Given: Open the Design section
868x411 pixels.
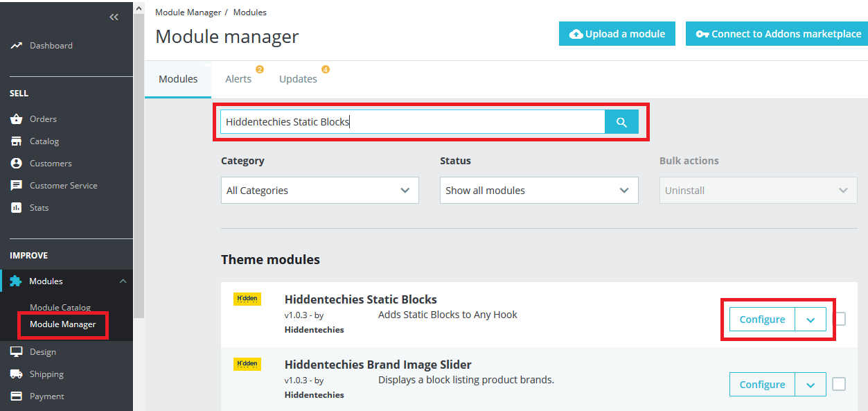Looking at the screenshot, I should (17, 351).
